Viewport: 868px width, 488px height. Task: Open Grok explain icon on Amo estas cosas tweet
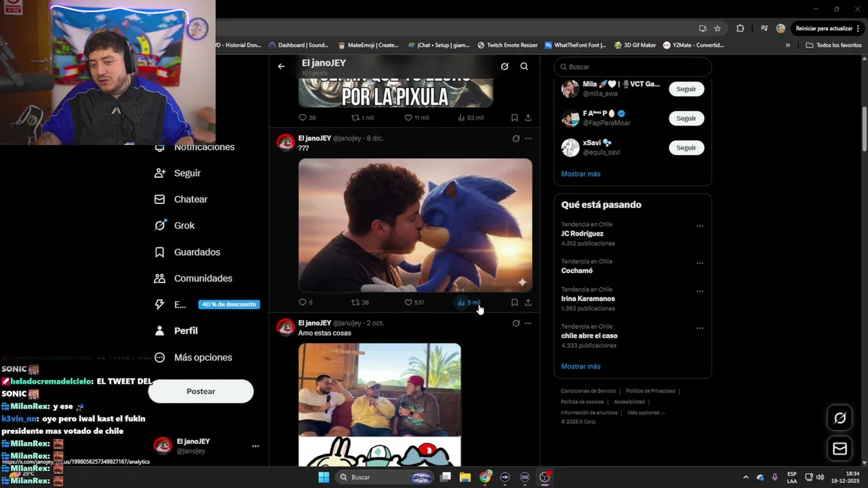click(x=516, y=323)
